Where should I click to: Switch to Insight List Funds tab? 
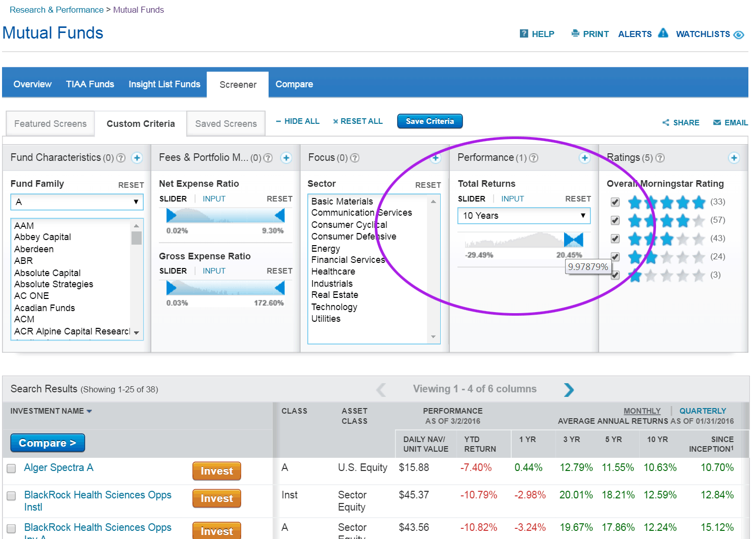(165, 84)
